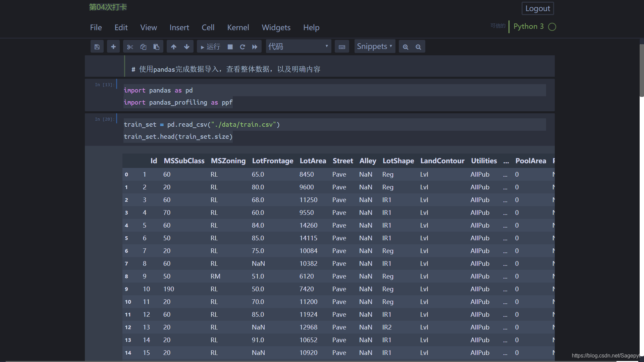The height and width of the screenshot is (362, 644).
Task: Click LotArea value 6120
Action: point(307,276)
